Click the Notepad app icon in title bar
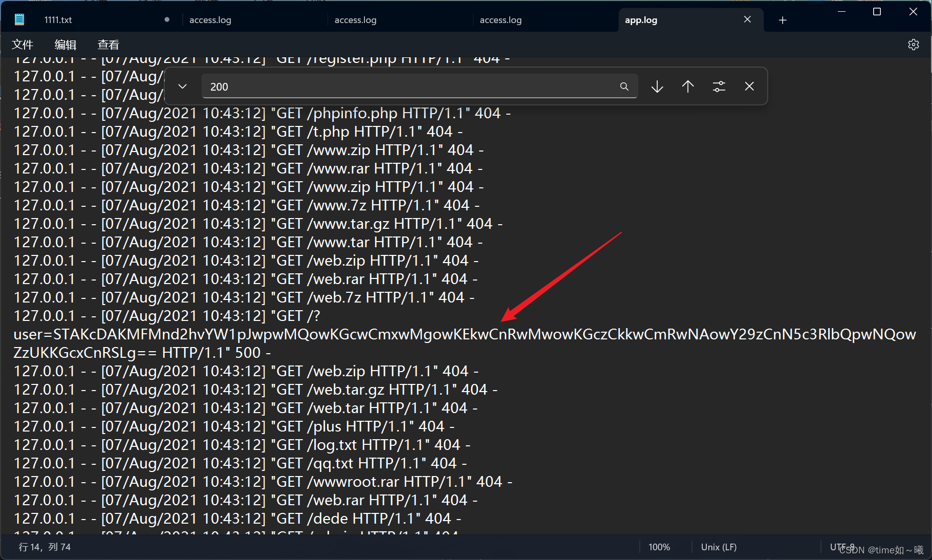932x560 pixels. (x=19, y=19)
